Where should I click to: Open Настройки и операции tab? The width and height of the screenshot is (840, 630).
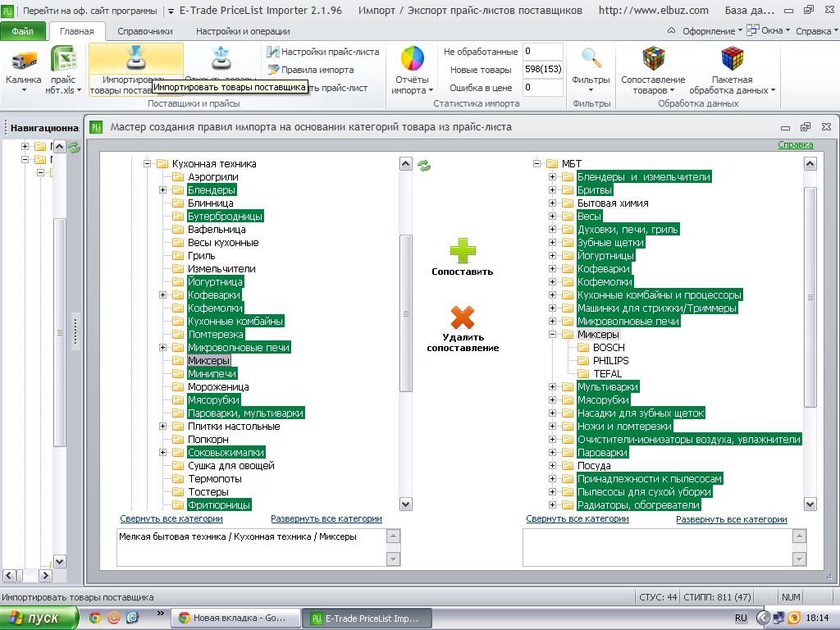click(243, 31)
